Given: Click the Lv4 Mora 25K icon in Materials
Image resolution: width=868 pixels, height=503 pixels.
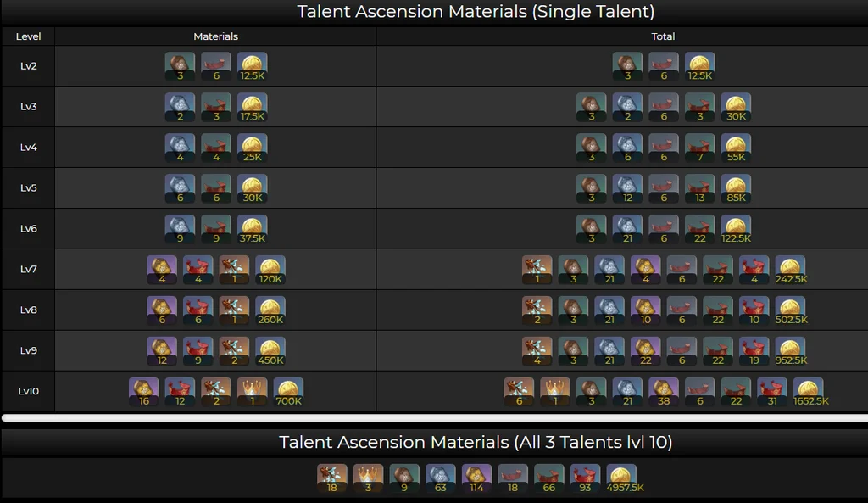Looking at the screenshot, I should (253, 148).
